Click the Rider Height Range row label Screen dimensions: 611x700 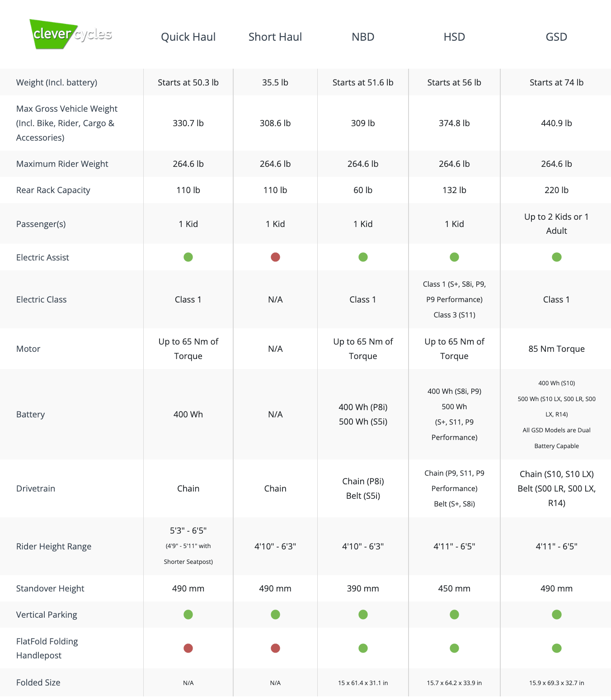click(54, 547)
